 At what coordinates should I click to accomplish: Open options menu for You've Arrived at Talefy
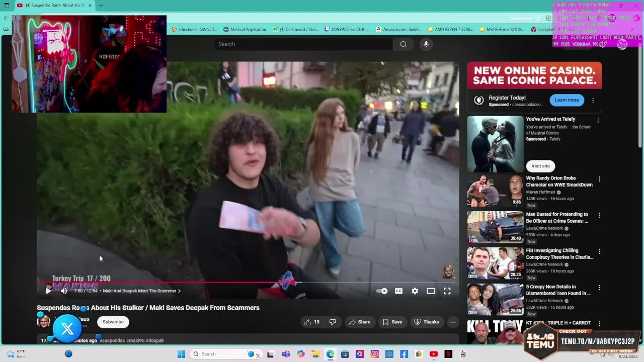coord(598,120)
